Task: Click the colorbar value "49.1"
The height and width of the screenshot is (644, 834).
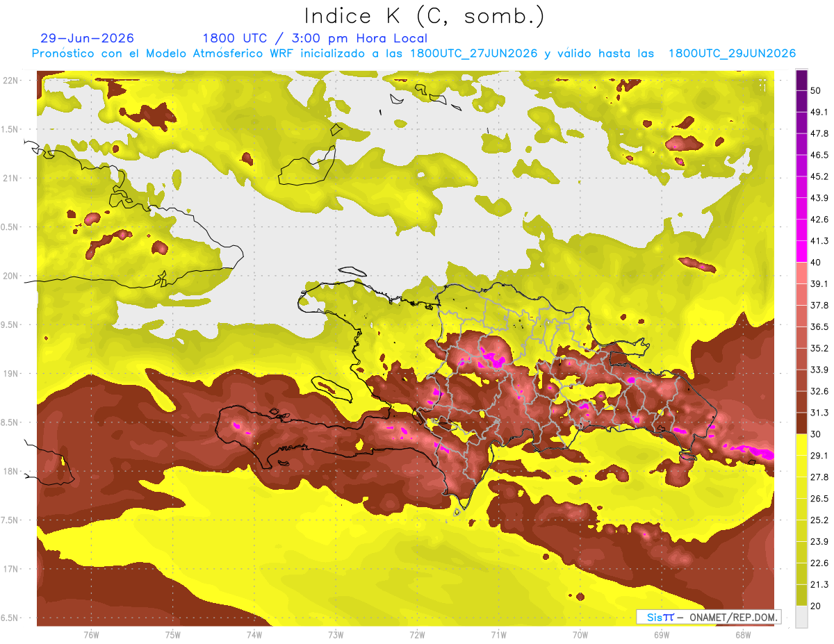Action: (x=819, y=112)
